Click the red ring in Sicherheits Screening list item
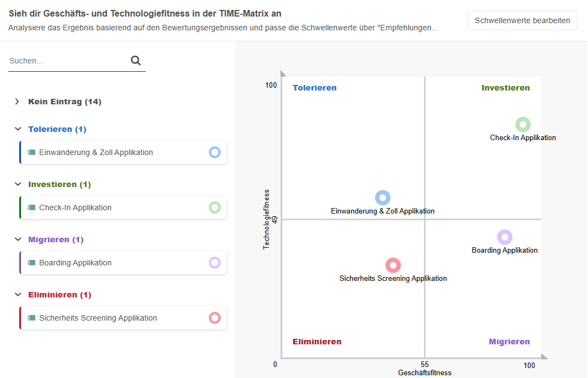 pos(215,318)
